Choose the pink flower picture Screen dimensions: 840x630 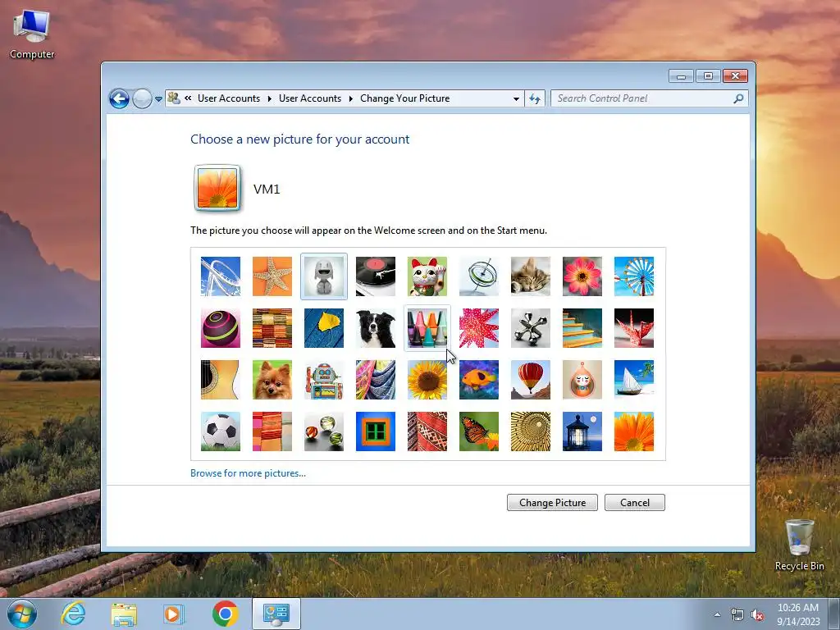(582, 276)
